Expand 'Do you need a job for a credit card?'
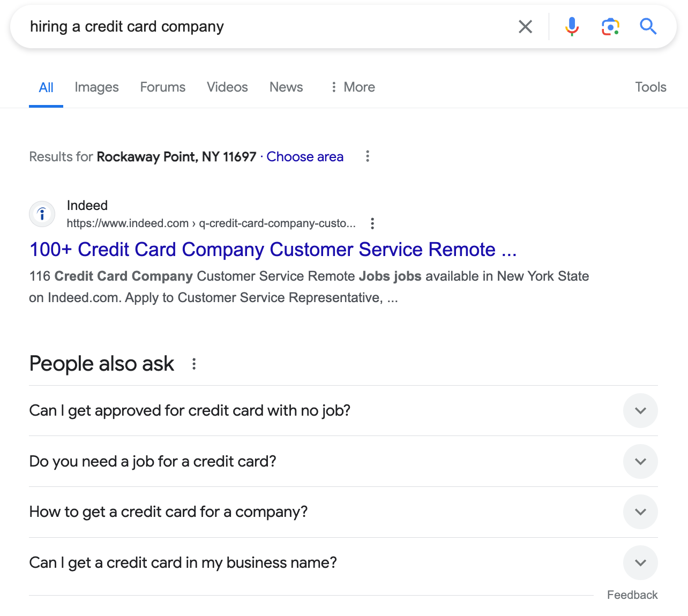 [x=640, y=461]
